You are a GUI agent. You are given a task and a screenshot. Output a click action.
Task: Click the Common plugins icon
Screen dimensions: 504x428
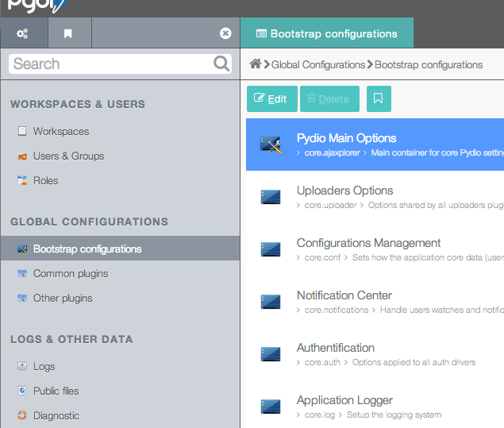pos(22,273)
